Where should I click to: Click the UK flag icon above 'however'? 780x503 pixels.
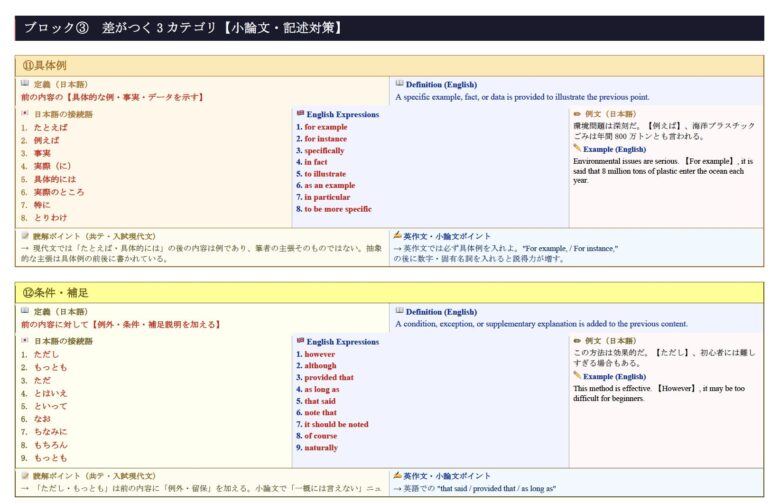tap(300, 341)
